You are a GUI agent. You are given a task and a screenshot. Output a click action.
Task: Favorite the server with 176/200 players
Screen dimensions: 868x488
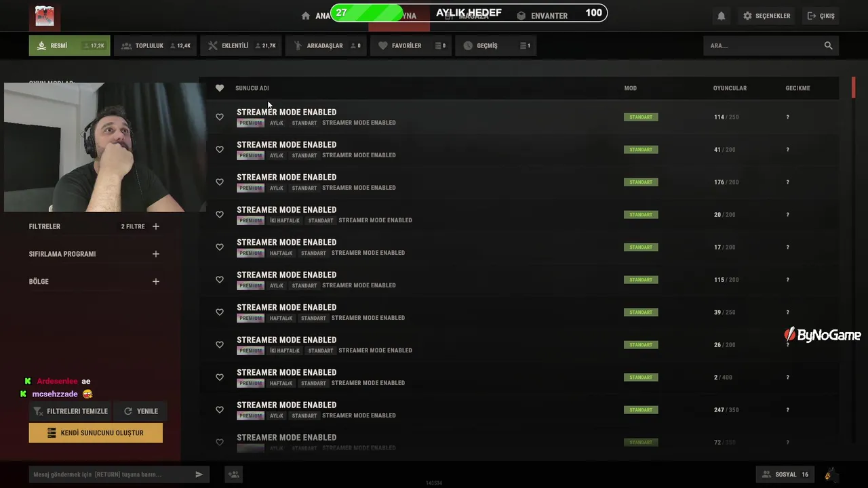tap(220, 182)
